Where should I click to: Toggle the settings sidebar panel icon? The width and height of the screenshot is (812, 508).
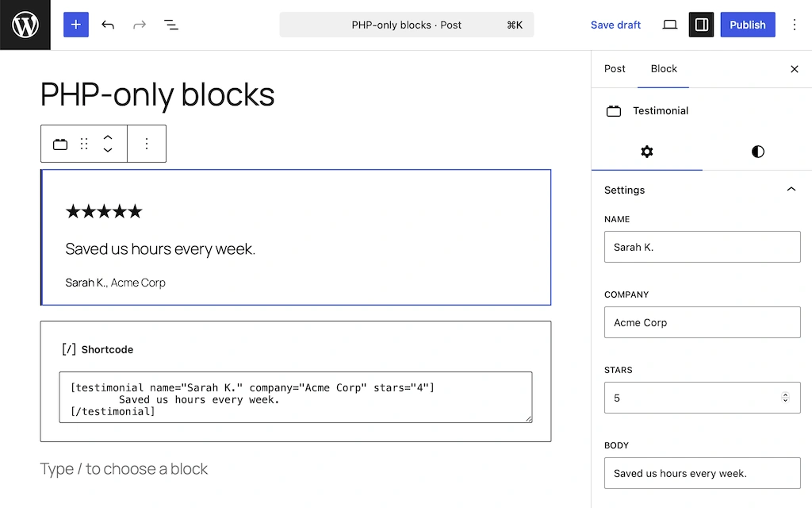pyautogui.click(x=701, y=25)
